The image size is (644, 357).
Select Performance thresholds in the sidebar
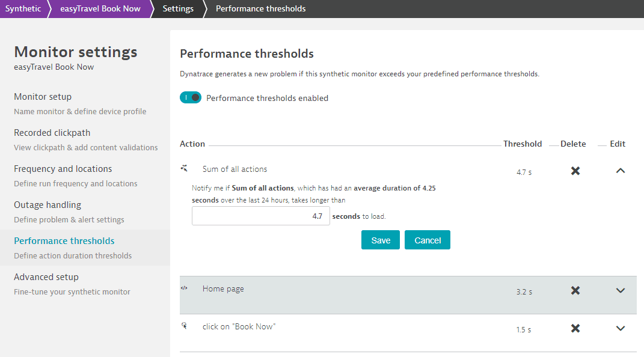pos(64,241)
